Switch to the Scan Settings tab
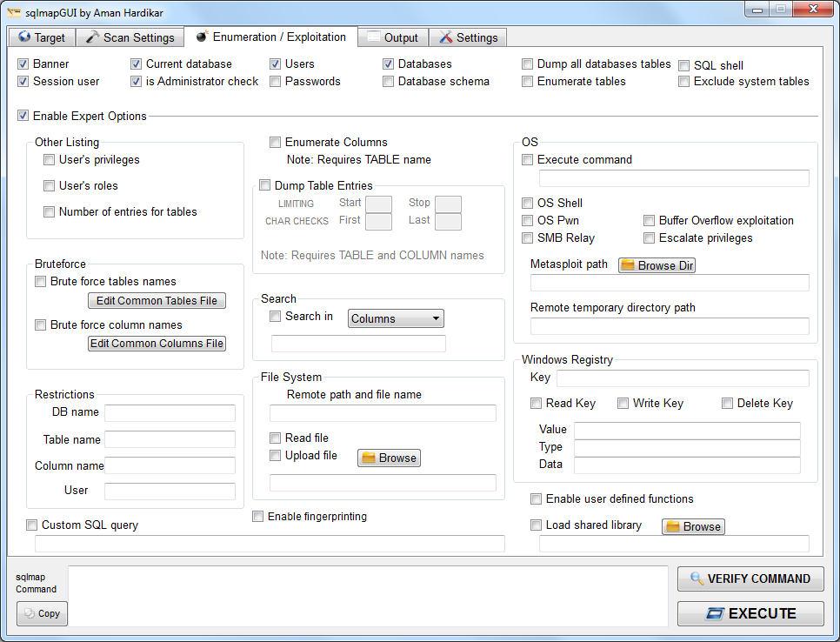Viewport: 840px width, 642px height. [130, 37]
